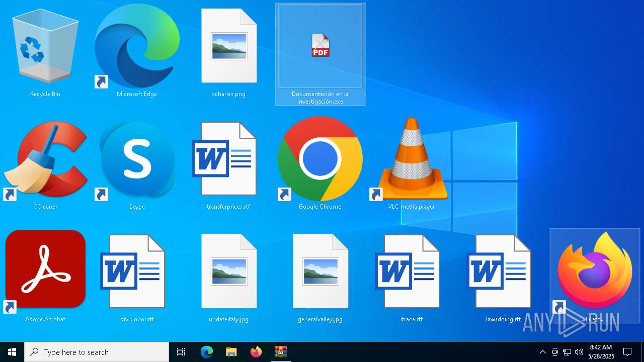Click the Meet Now tray icon
This screenshot has height=362, width=644.
[555, 352]
